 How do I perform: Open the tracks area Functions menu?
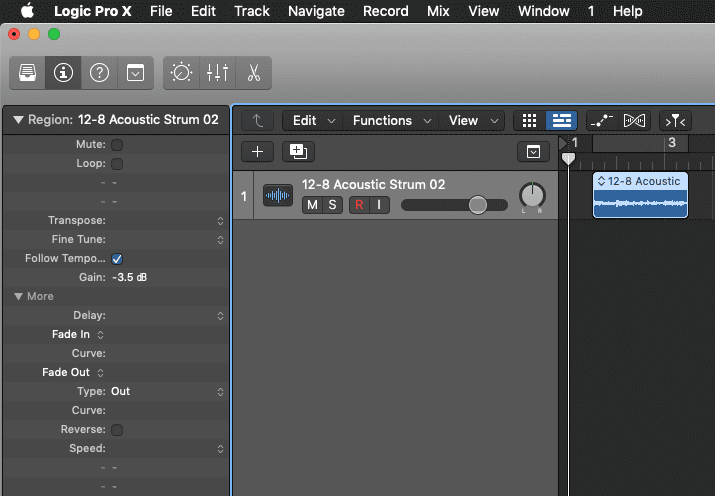tap(391, 121)
